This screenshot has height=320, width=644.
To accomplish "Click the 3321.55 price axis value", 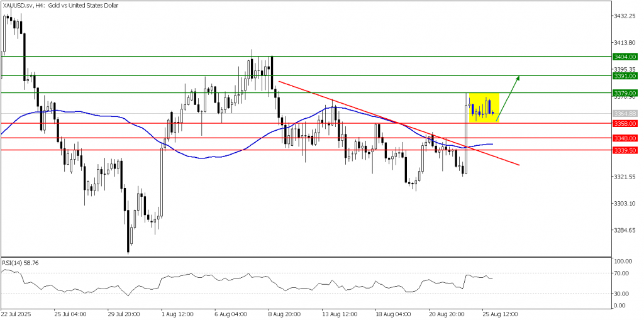I will (x=625, y=177).
